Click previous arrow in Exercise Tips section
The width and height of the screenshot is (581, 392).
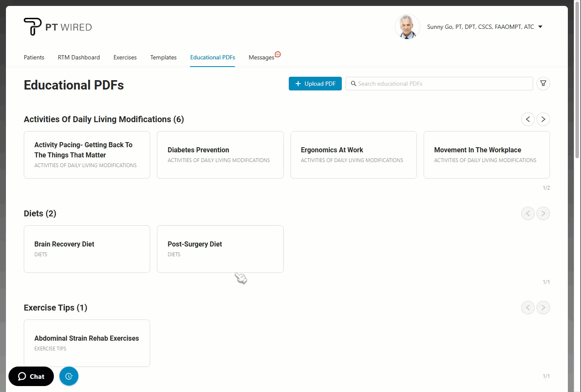coord(528,308)
